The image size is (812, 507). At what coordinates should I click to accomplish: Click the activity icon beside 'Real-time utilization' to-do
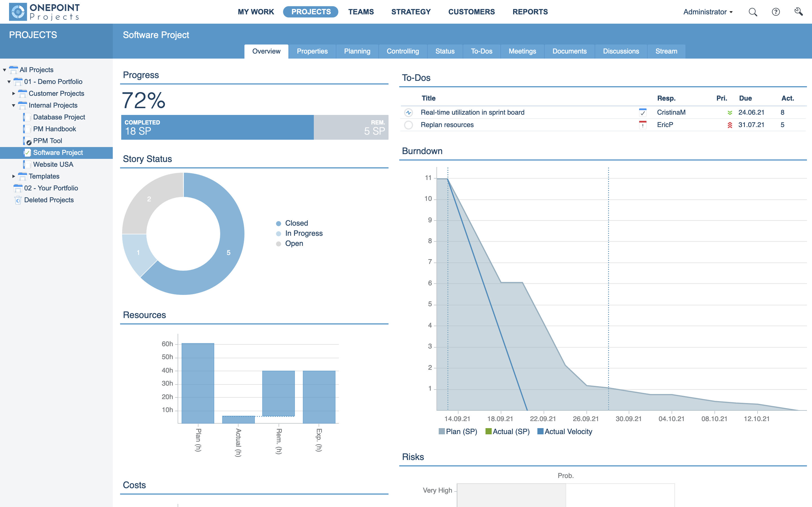[408, 112]
